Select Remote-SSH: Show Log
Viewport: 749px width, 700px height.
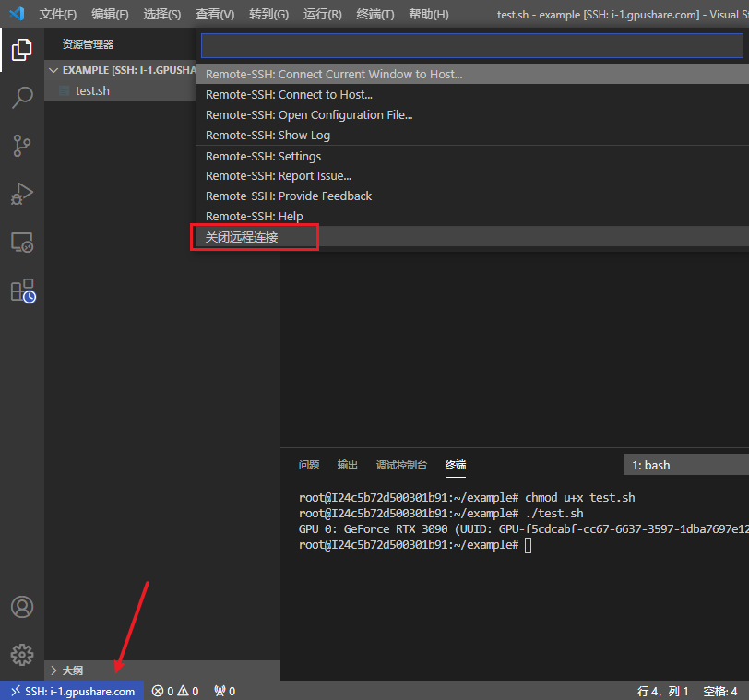(x=472, y=136)
